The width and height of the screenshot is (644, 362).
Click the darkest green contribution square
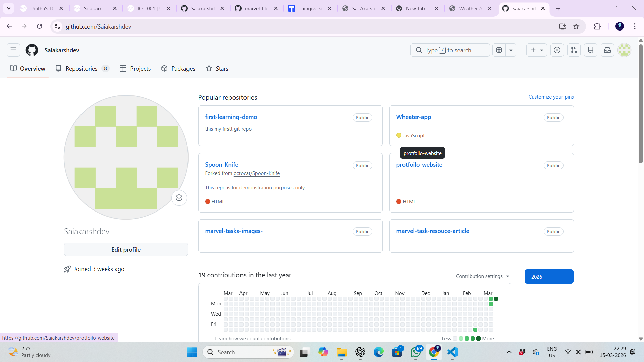[496, 299]
